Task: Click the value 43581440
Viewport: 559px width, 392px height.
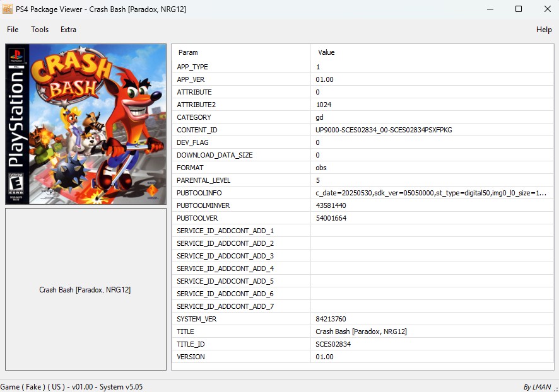Action: click(331, 205)
